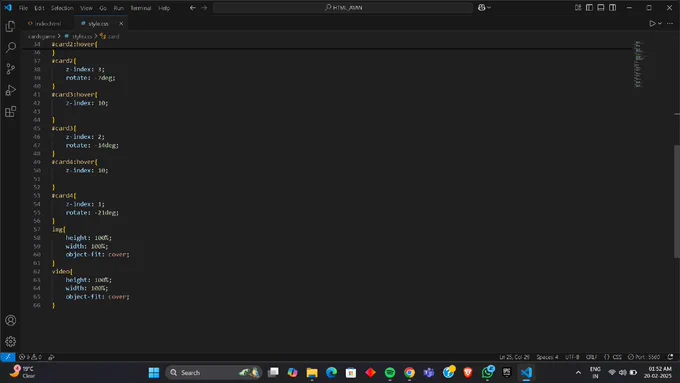Open the Extensions view
Image resolution: width=680 pixels, height=383 pixels.
10,111
